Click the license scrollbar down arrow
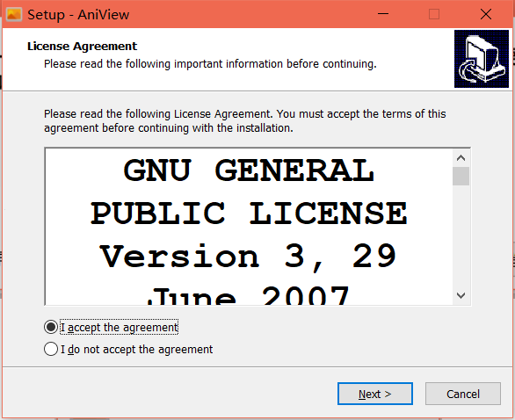The height and width of the screenshot is (420, 515). tap(461, 295)
